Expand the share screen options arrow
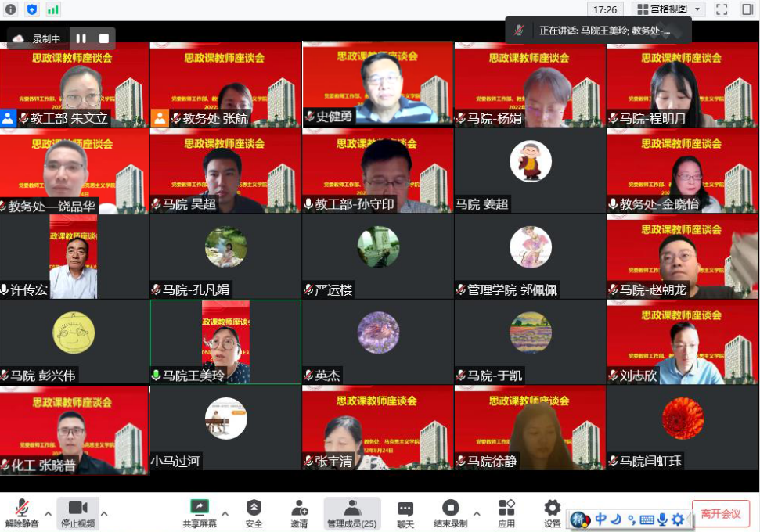Viewport: 760px width, 532px height. point(225,514)
